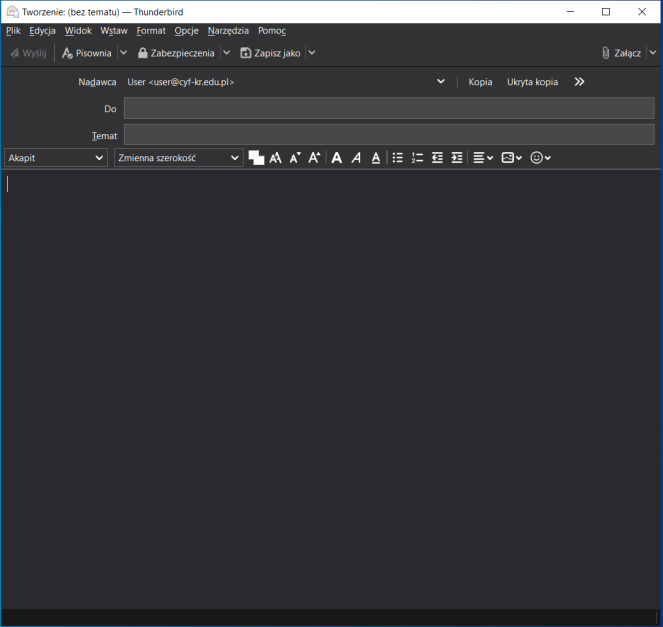Decrease text indent (outdent icon)
The width and height of the screenshot is (663, 627).
click(x=437, y=158)
